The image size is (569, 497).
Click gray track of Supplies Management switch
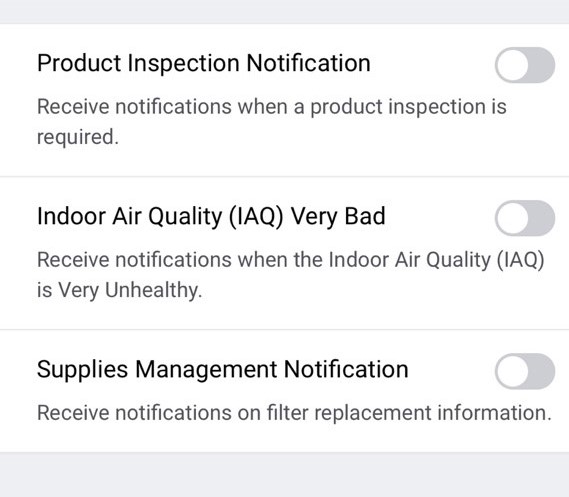pyautogui.click(x=542, y=371)
